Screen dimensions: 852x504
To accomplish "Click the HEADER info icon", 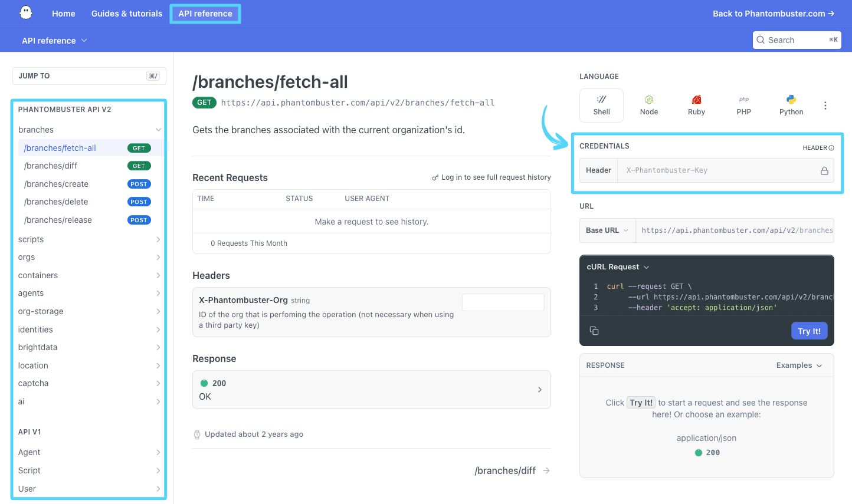I will coord(831,148).
